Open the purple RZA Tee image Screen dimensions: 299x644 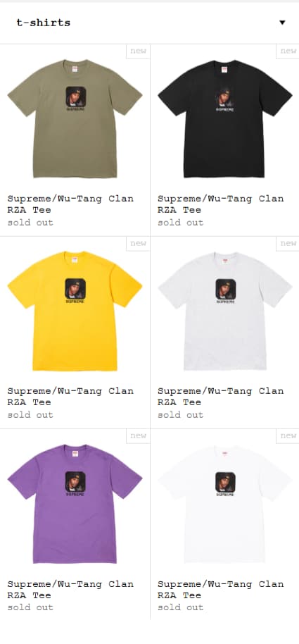click(75, 504)
